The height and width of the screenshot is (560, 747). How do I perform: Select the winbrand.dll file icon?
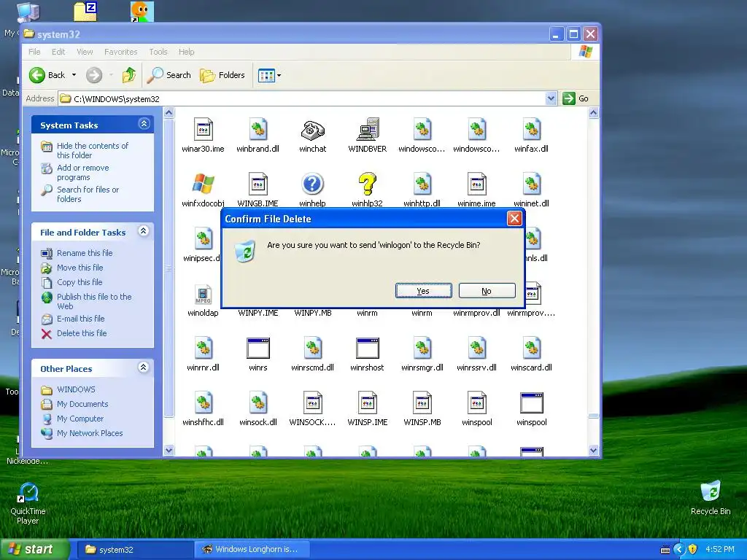coord(258,129)
